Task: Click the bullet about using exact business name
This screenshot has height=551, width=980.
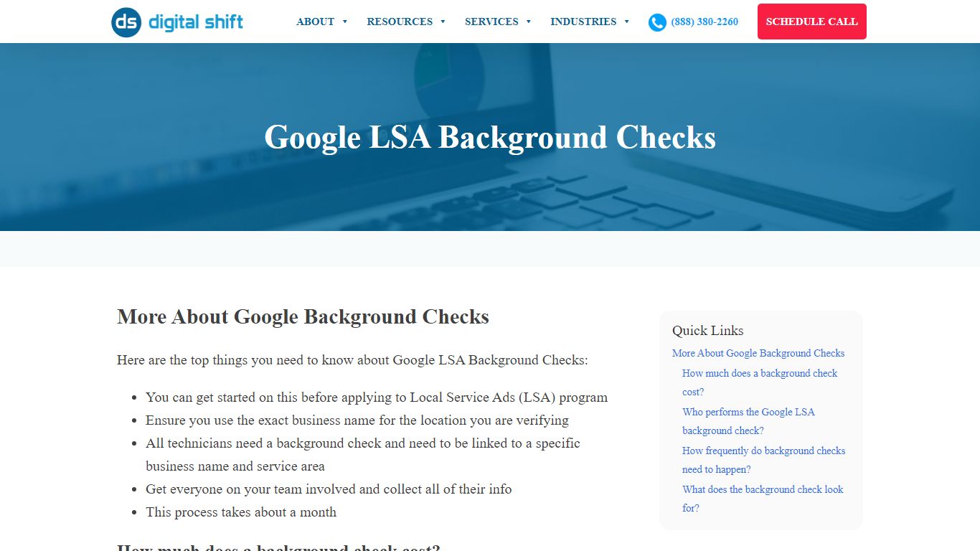Action: pos(357,420)
